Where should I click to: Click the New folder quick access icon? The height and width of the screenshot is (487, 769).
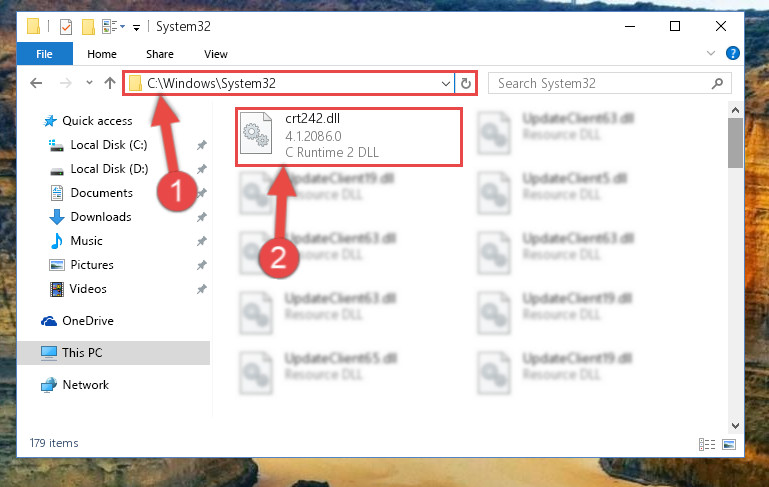tap(88, 27)
